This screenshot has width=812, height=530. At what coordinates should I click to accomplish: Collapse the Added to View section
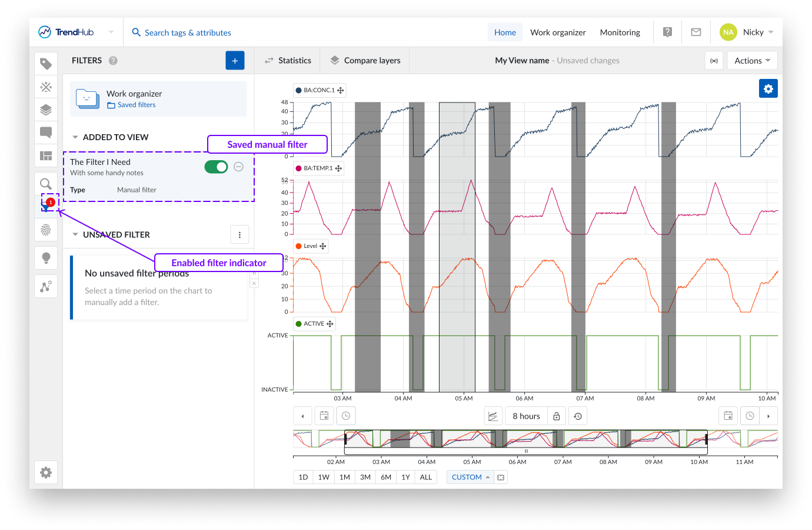75,137
